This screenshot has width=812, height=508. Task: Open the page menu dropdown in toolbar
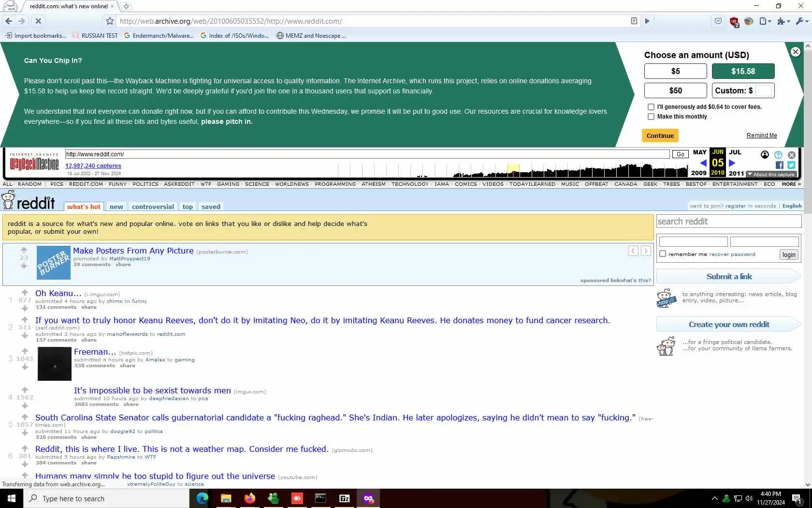(765, 21)
